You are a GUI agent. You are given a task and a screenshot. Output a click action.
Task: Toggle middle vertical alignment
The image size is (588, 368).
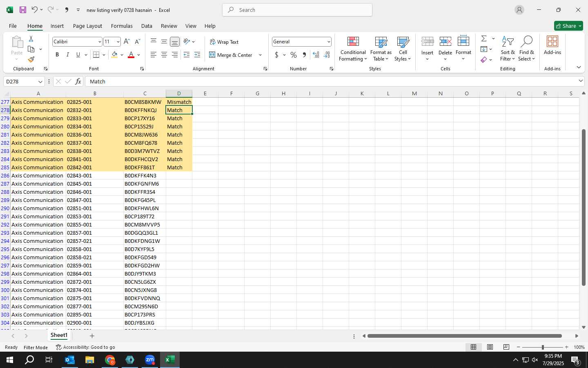[x=164, y=41]
